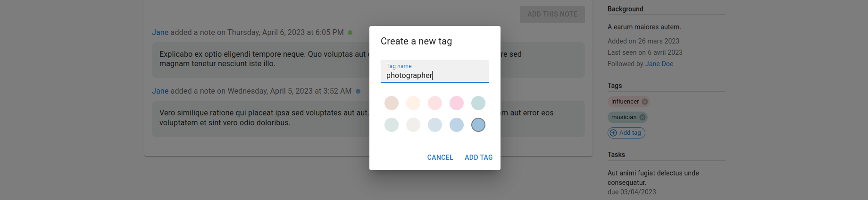
Task: Open Jane link on the April 5 note
Action: coord(160,91)
